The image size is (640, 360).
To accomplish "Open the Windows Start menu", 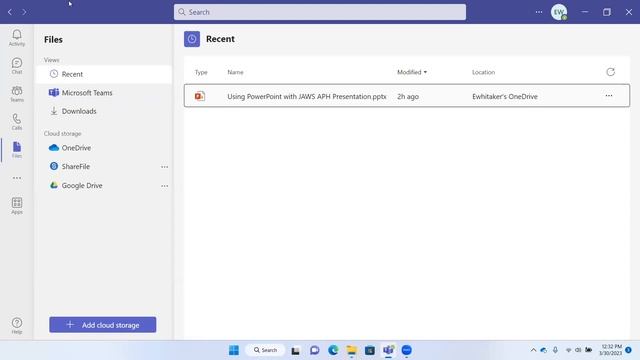I will tap(234, 350).
